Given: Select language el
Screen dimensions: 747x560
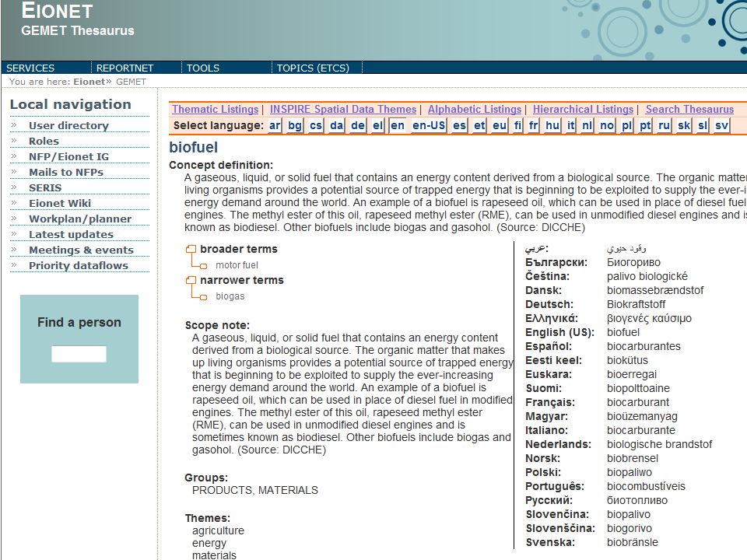Looking at the screenshot, I should (378, 126).
